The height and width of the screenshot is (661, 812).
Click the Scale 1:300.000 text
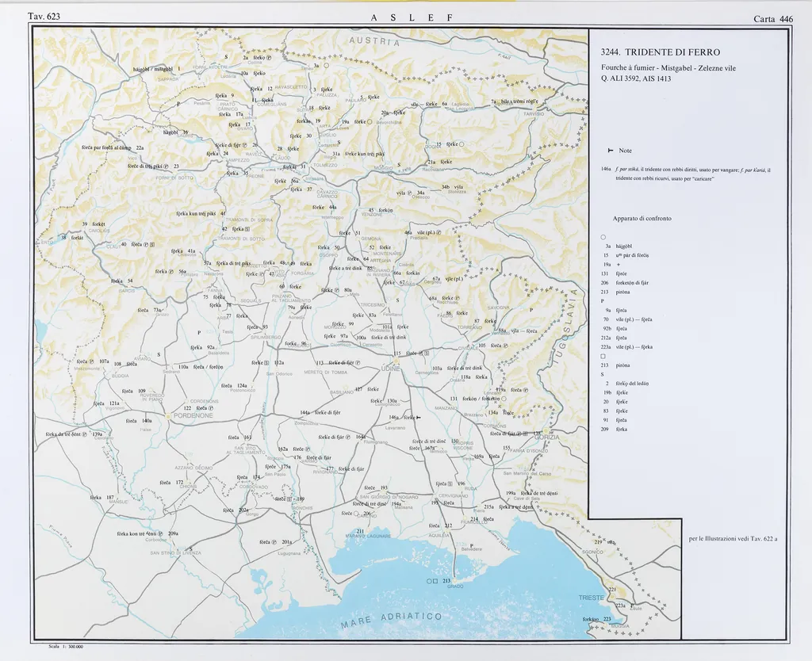[x=66, y=647]
